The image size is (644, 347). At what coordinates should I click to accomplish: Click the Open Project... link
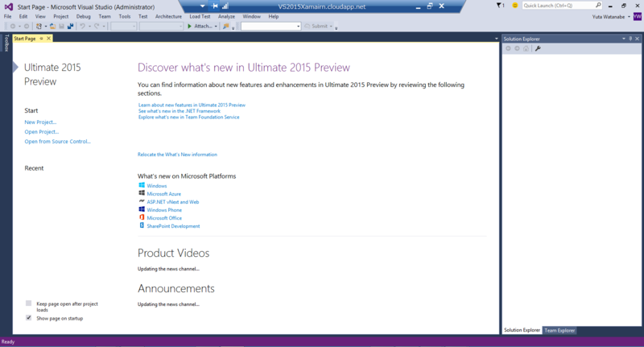click(42, 132)
